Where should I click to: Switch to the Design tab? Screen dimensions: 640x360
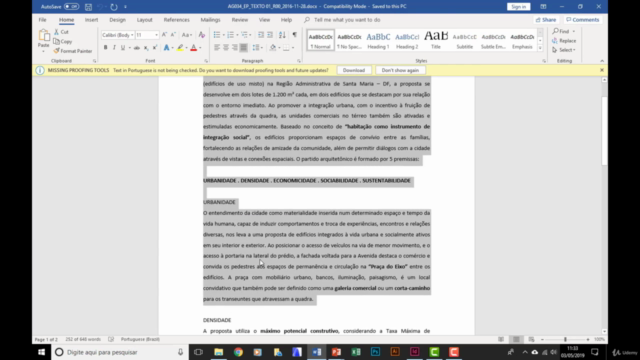coord(118,20)
